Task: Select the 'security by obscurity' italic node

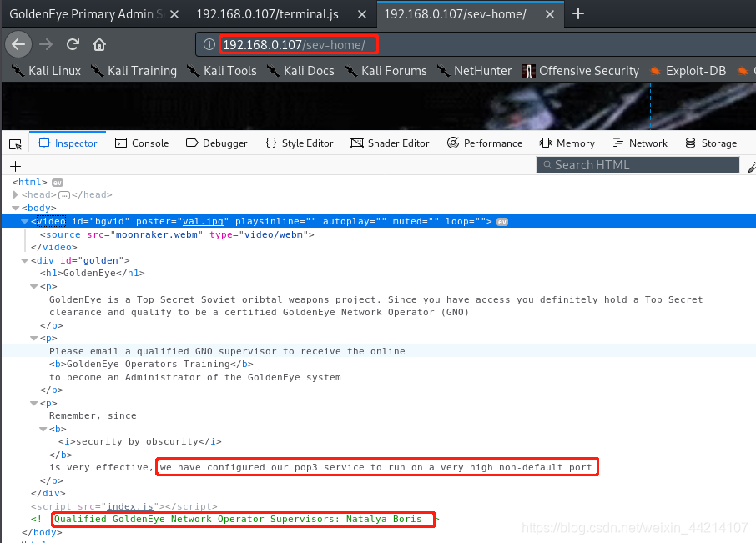Action: point(140,442)
